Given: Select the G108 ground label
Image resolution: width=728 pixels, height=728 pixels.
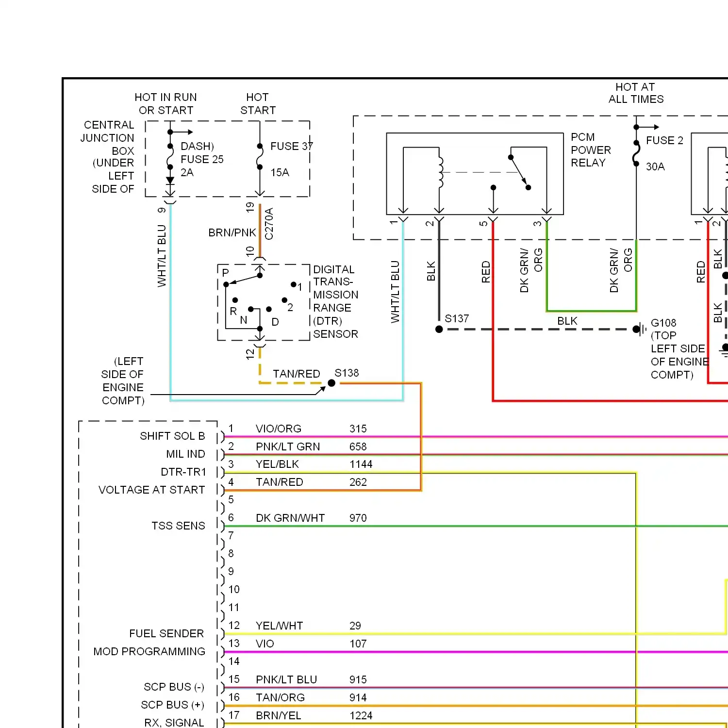Looking at the screenshot, I should point(663,323).
